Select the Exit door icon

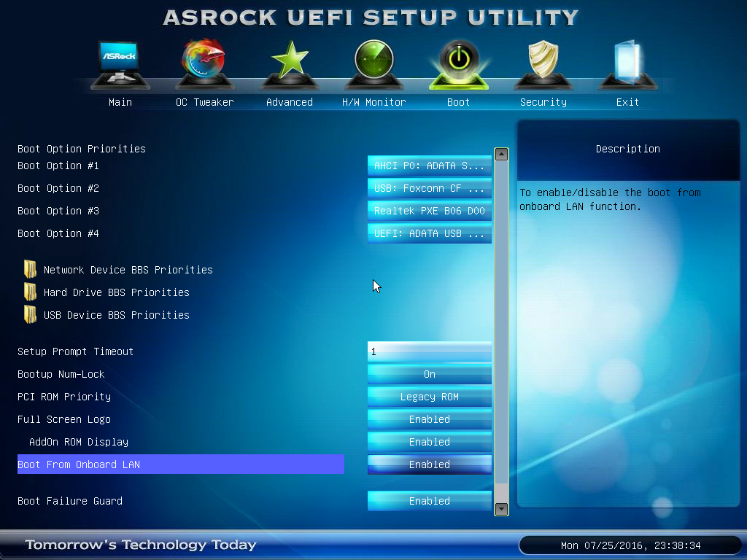(628, 65)
